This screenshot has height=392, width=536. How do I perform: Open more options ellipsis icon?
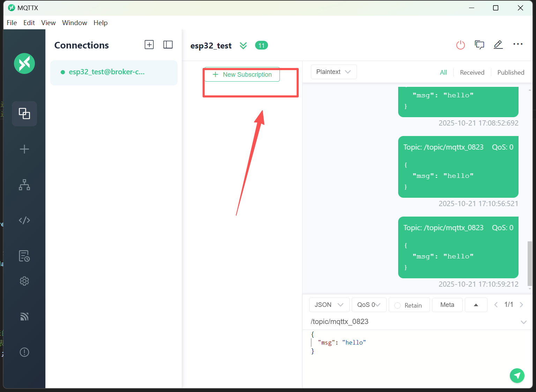click(x=518, y=44)
